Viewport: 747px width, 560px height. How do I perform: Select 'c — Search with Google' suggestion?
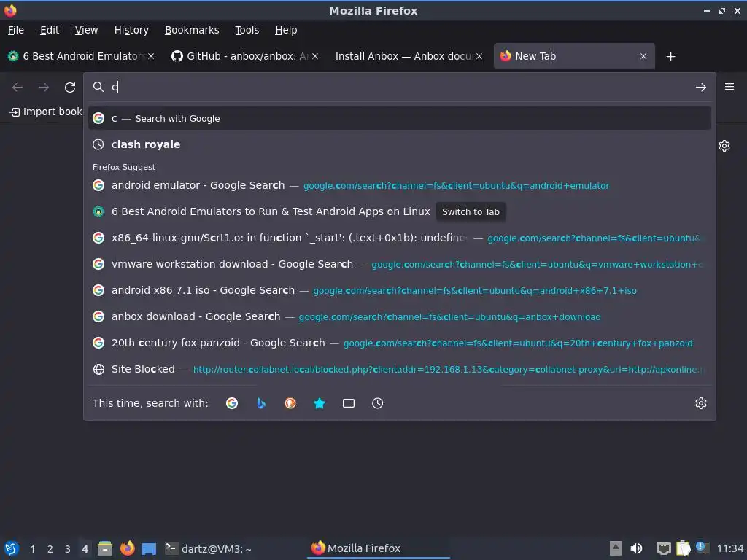point(400,119)
